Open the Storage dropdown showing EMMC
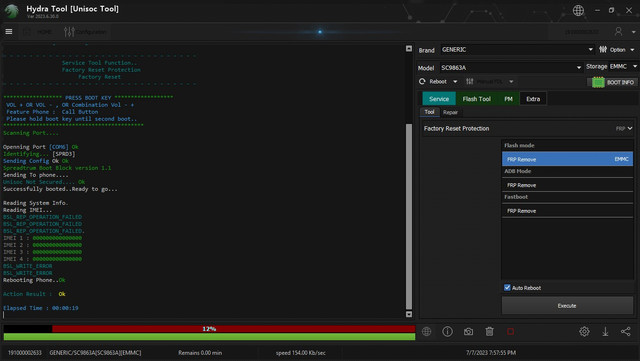This screenshot has height=361, width=640. click(623, 66)
